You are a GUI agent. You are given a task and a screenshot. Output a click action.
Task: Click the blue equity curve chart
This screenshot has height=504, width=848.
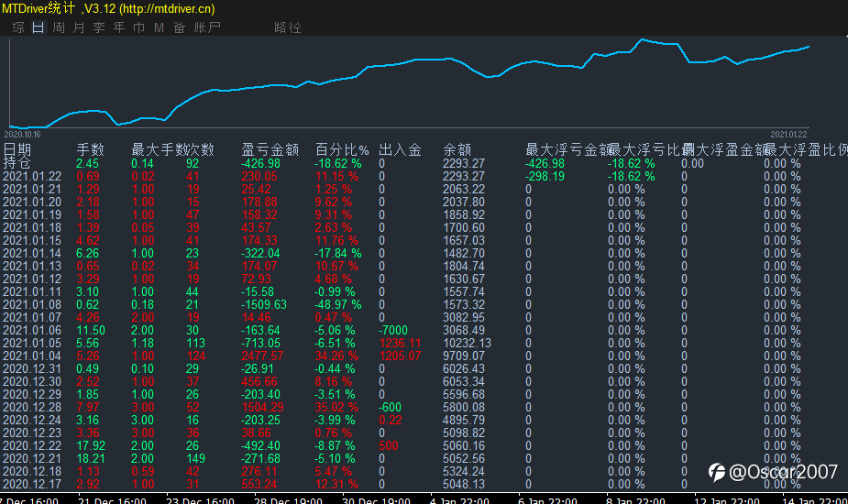(410, 82)
